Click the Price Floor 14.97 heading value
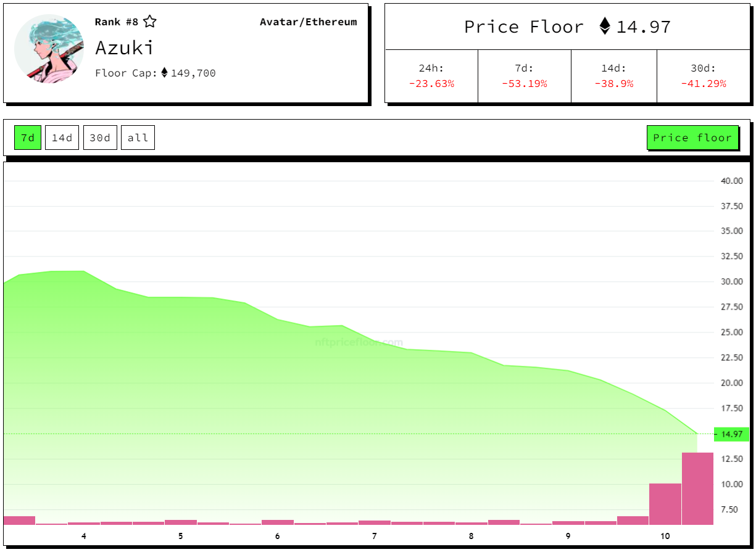Screen dimensions: 756x552 coord(644,27)
